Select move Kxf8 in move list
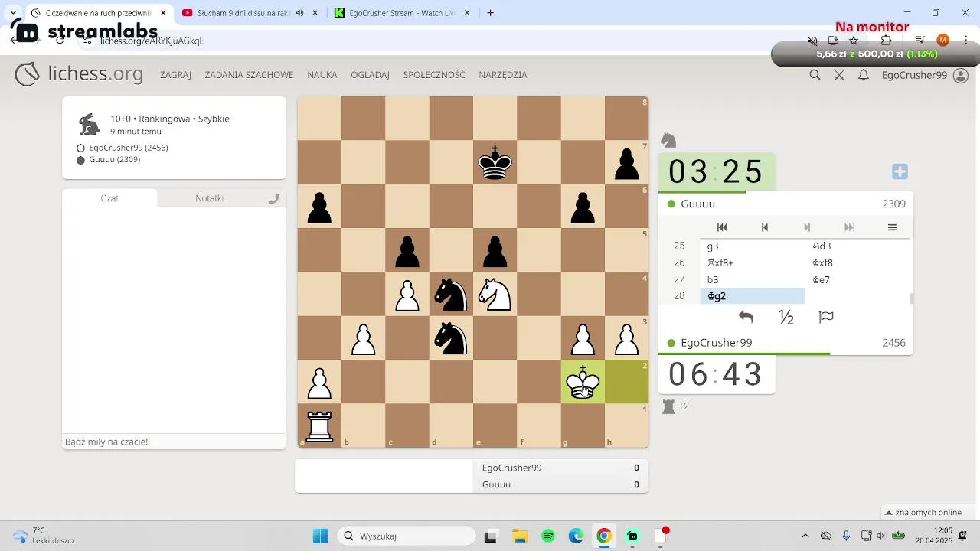The image size is (980, 551). point(857,263)
